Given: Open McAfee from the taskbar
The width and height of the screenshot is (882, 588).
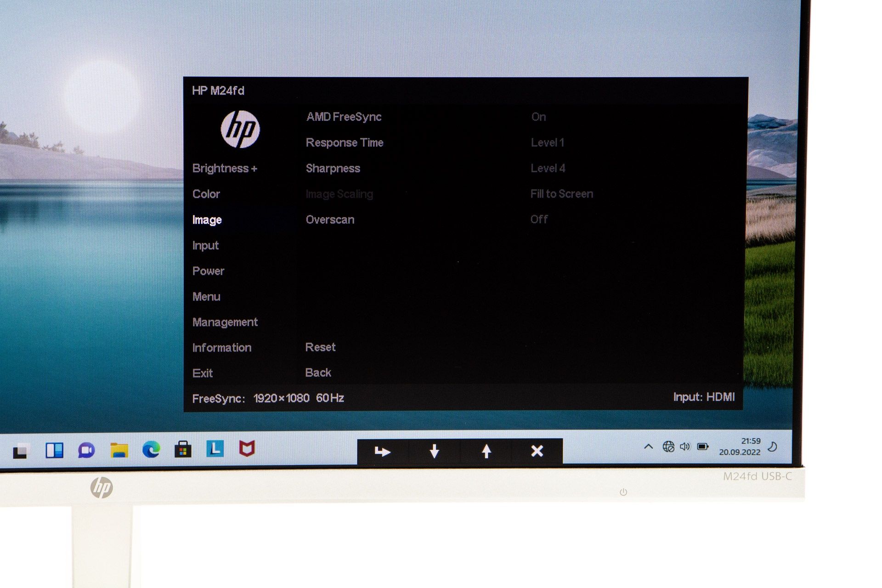Looking at the screenshot, I should [247, 448].
